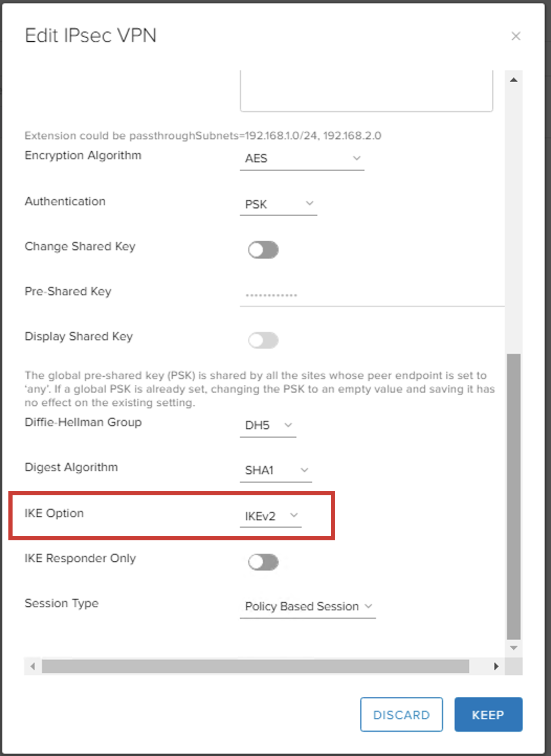Click the vertical scrollbar down arrow

pos(514,648)
